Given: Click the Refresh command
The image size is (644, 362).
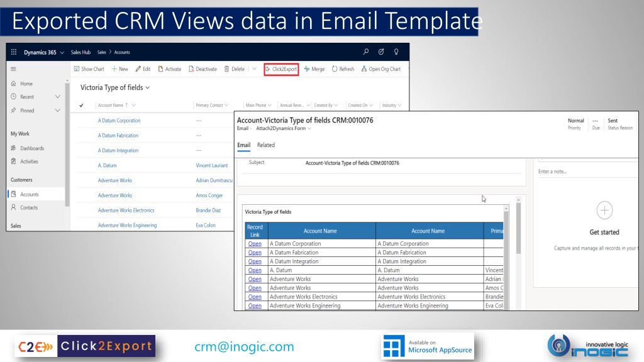Looking at the screenshot, I should coord(343,69).
